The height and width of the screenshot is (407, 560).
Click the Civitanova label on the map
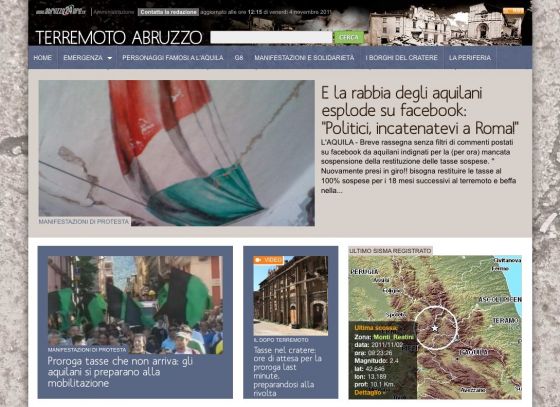click(508, 260)
